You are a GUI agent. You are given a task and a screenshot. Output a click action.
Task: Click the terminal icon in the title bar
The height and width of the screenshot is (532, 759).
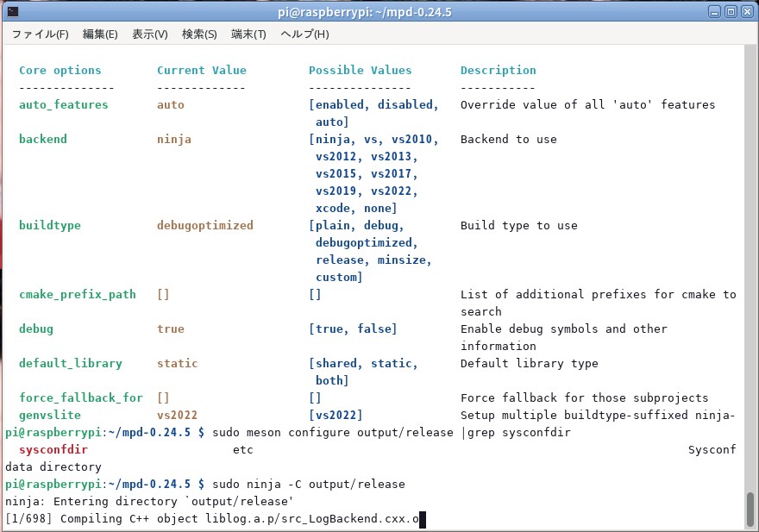12,12
